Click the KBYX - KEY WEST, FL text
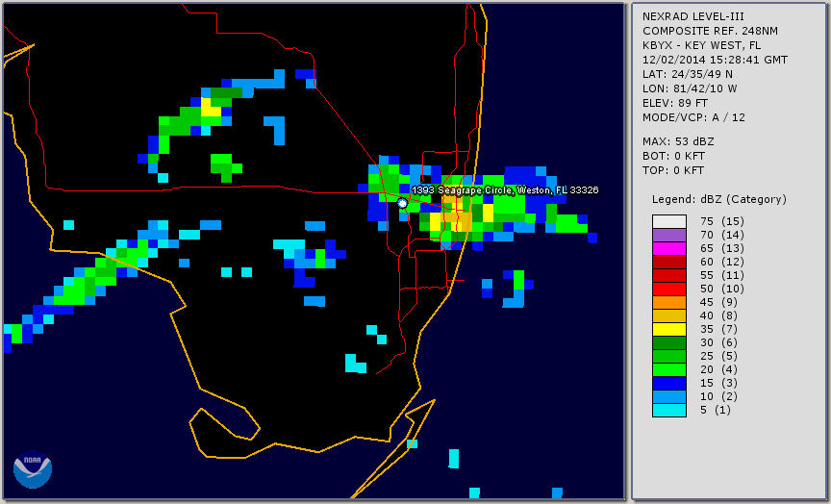The height and width of the screenshot is (504, 831). pyautogui.click(x=702, y=45)
